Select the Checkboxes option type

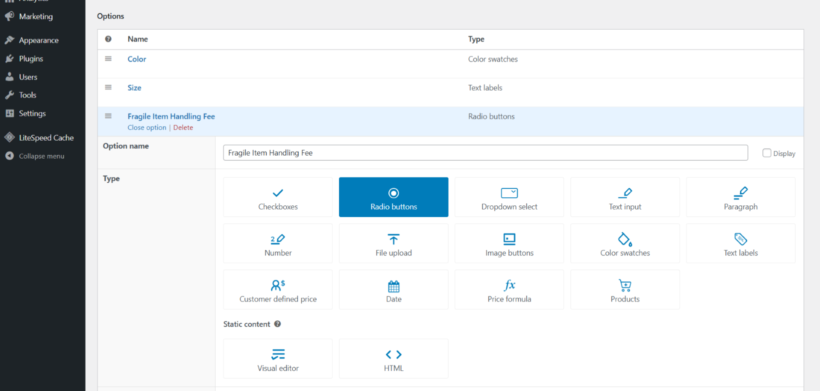click(x=278, y=197)
